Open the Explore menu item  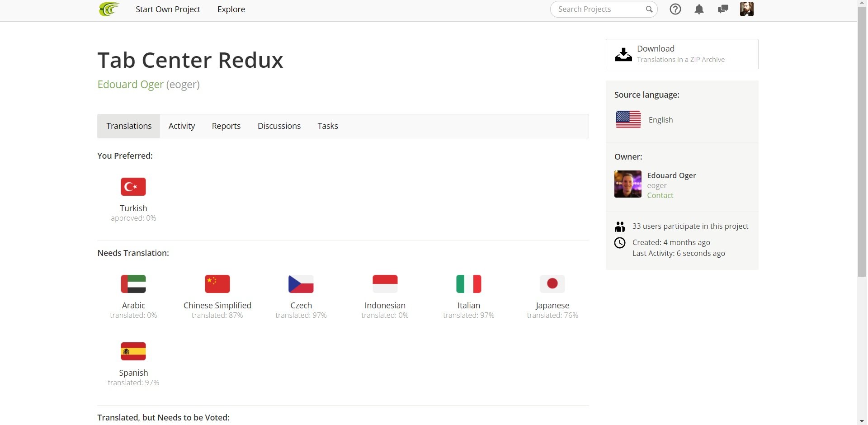pyautogui.click(x=231, y=9)
